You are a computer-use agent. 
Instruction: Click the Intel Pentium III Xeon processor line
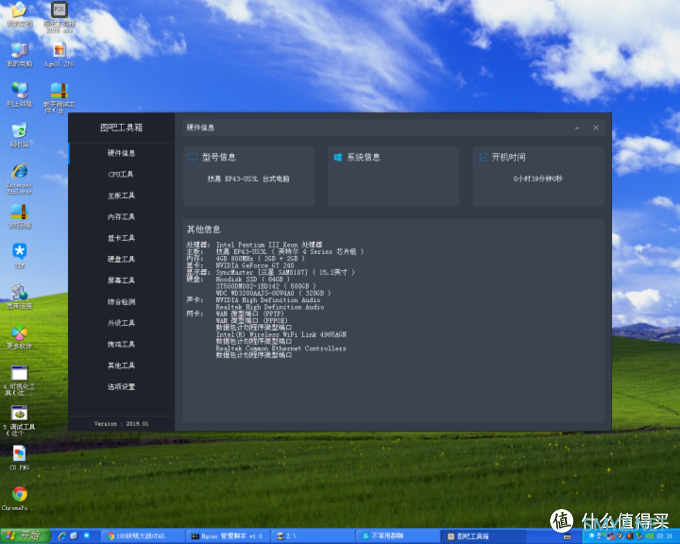(269, 245)
